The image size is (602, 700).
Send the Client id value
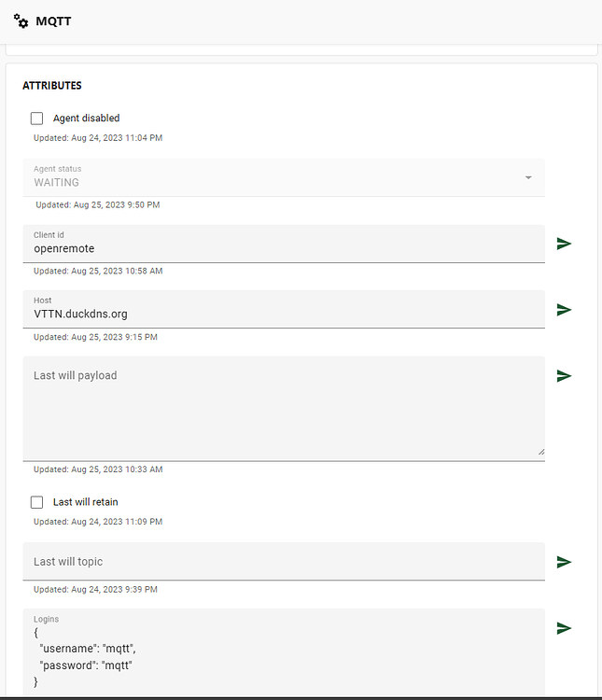pos(564,244)
